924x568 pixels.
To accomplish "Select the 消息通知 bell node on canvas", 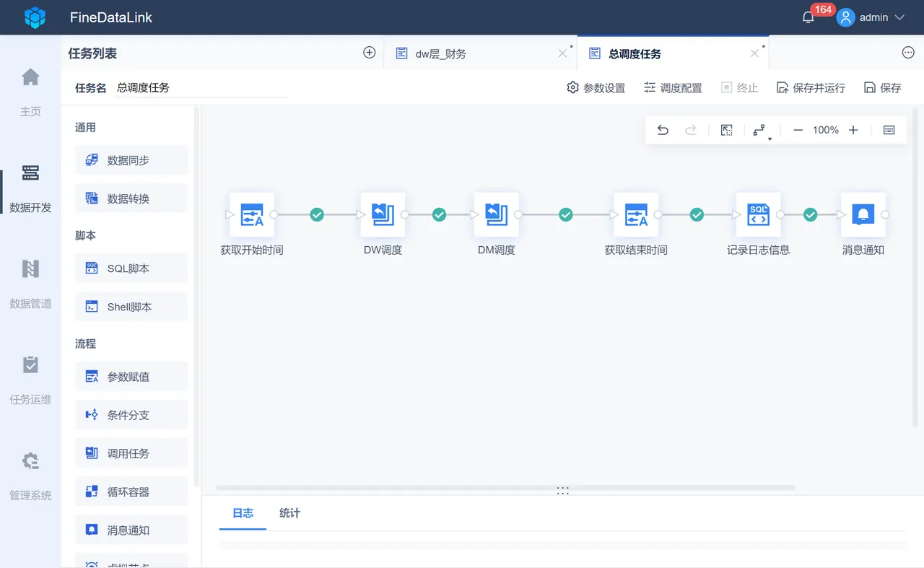I will (863, 214).
